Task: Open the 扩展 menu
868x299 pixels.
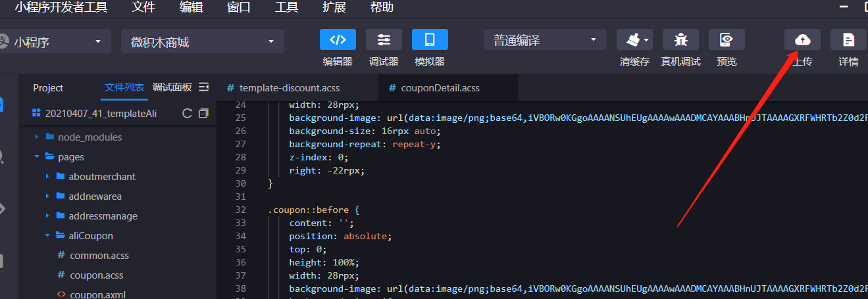Action: (334, 8)
